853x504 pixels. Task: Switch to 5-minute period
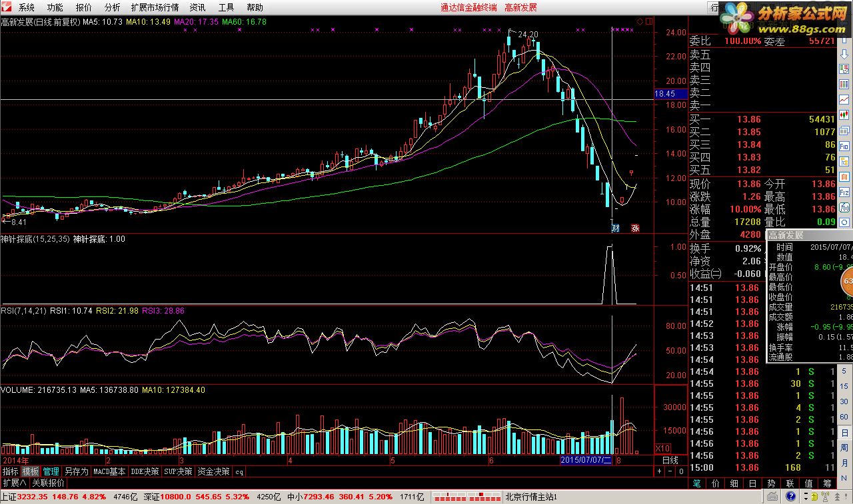843,371
